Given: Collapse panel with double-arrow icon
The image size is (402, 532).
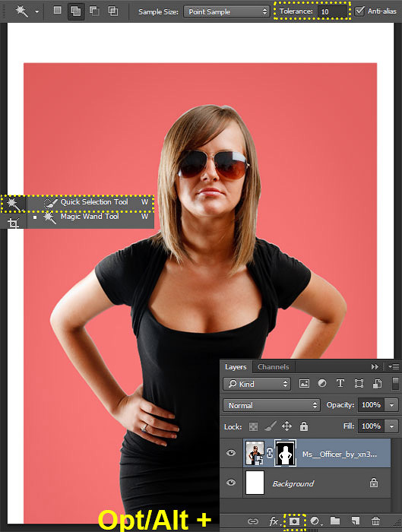Looking at the screenshot, I should 375,367.
